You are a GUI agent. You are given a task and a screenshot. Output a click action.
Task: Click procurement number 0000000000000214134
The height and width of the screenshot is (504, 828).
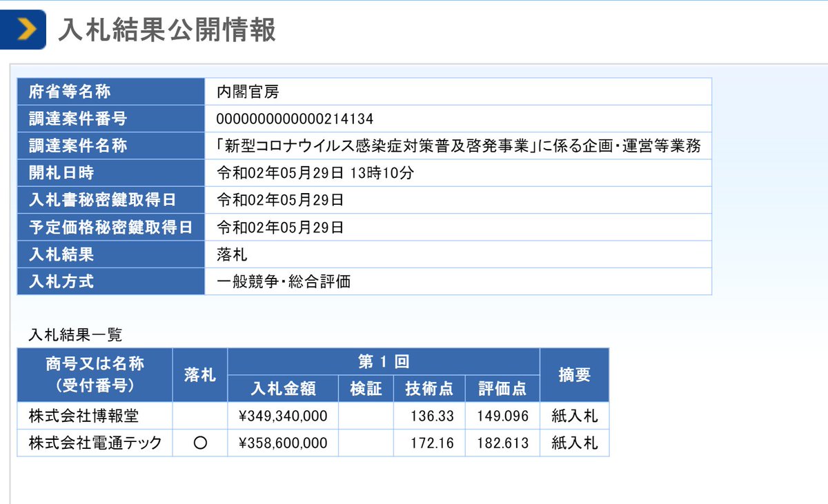(295, 119)
